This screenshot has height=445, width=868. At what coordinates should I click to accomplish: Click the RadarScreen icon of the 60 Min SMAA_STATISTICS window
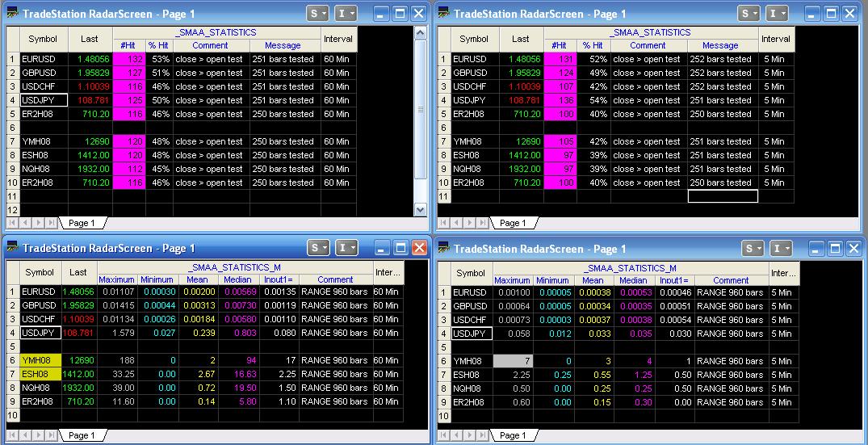tap(11, 13)
